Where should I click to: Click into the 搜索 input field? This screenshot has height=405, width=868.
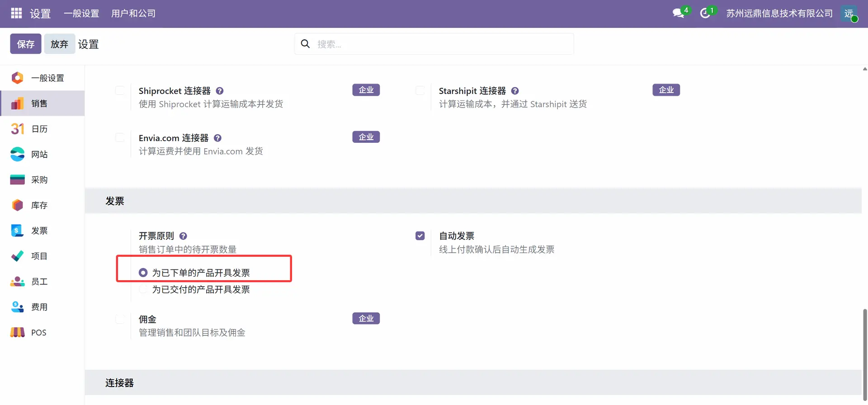[443, 44]
